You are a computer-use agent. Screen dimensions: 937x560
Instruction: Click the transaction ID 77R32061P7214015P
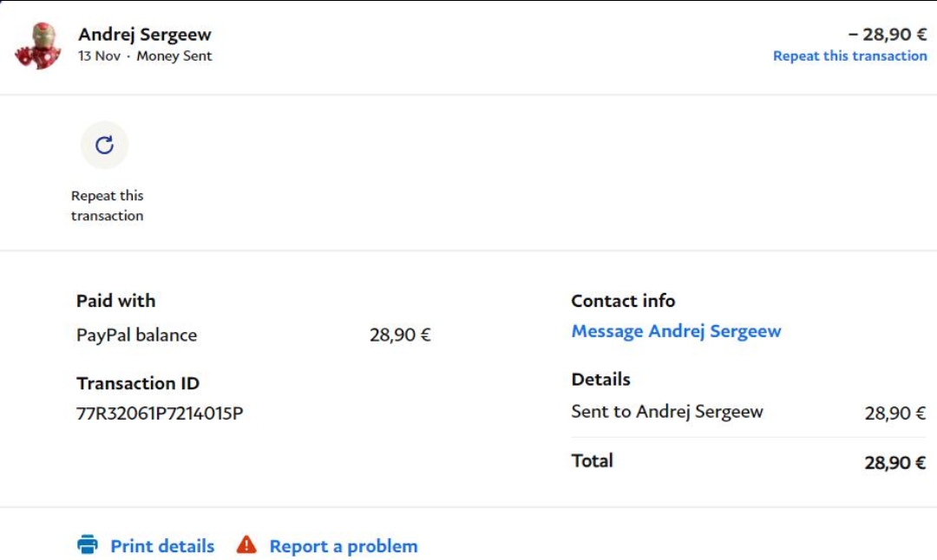tap(160, 413)
